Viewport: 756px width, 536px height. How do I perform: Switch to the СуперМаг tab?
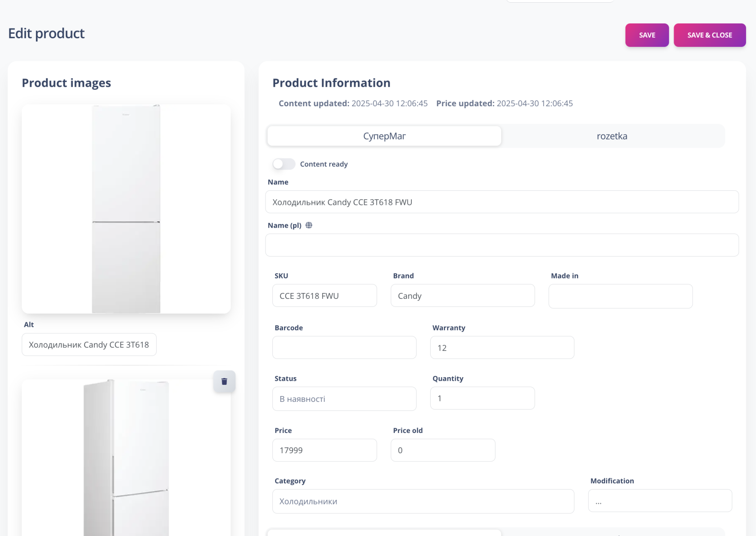click(384, 136)
